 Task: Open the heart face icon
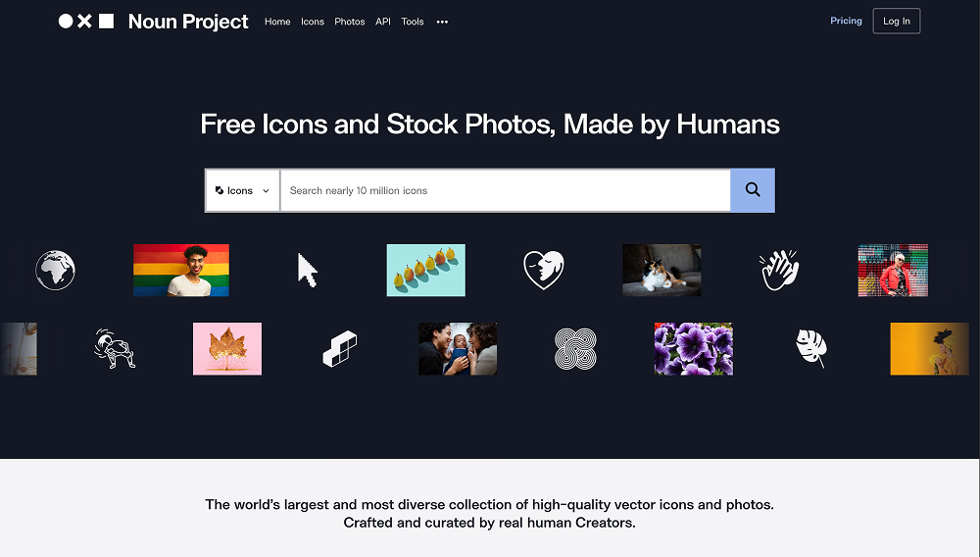click(544, 270)
